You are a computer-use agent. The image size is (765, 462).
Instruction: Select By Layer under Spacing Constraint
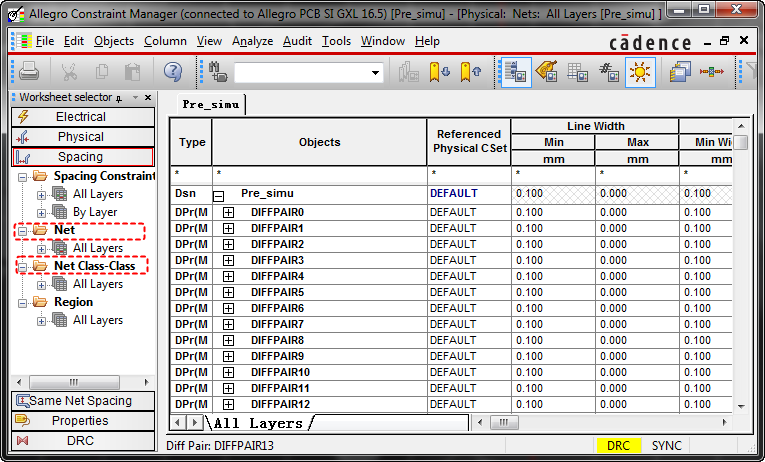[95, 212]
